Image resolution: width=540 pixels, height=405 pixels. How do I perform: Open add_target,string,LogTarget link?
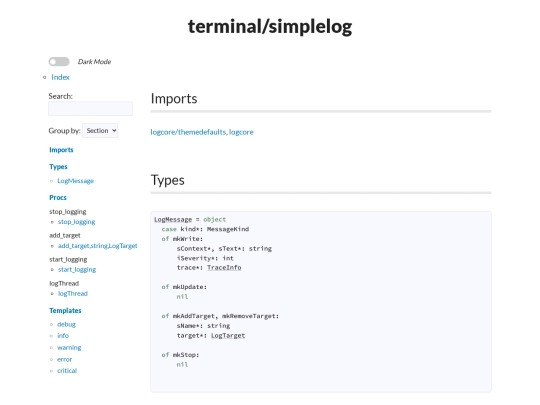click(x=97, y=246)
